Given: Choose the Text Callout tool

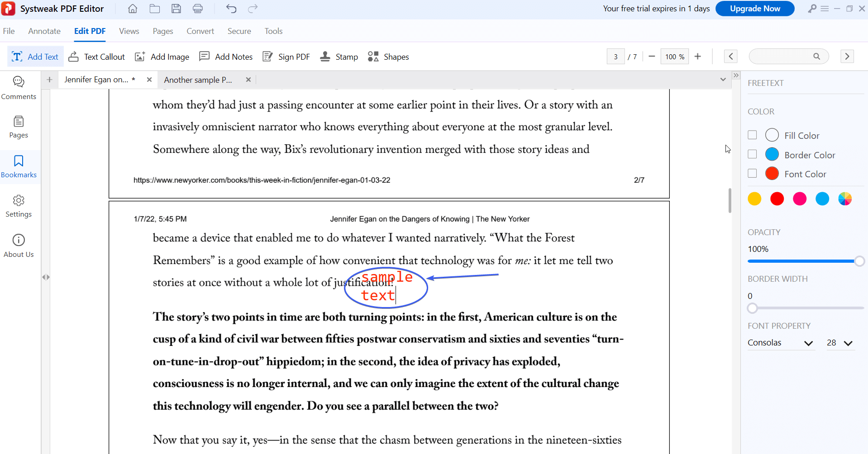Looking at the screenshot, I should click(96, 57).
